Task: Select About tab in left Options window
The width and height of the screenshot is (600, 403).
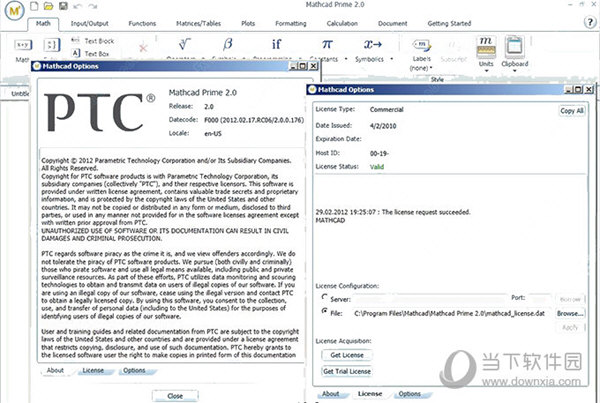Action: pos(55,370)
